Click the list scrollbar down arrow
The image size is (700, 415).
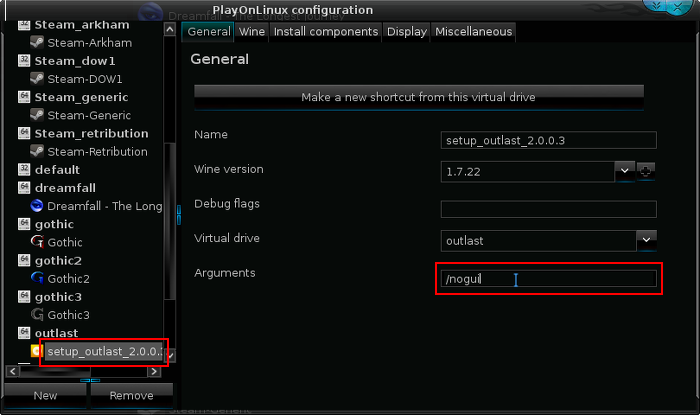[170, 355]
